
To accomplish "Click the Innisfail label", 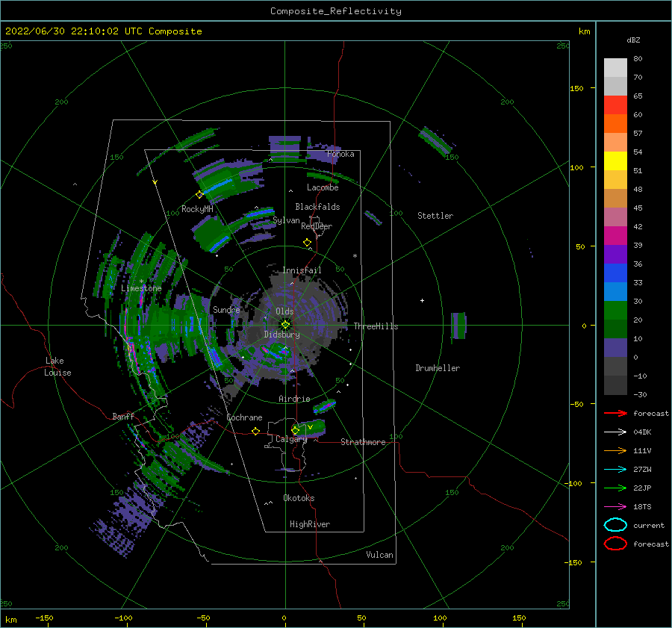I will (x=302, y=270).
